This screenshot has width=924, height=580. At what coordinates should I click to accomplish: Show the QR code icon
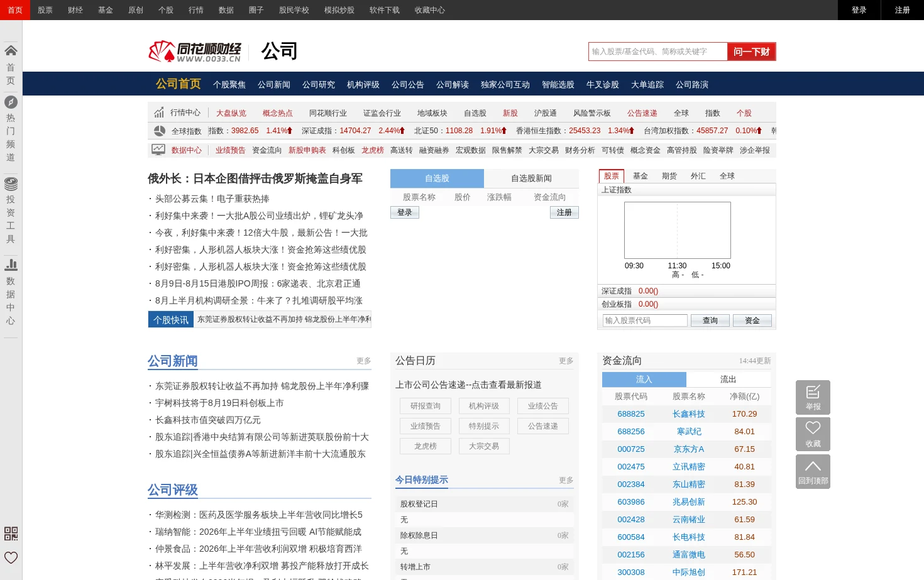pos(11,533)
